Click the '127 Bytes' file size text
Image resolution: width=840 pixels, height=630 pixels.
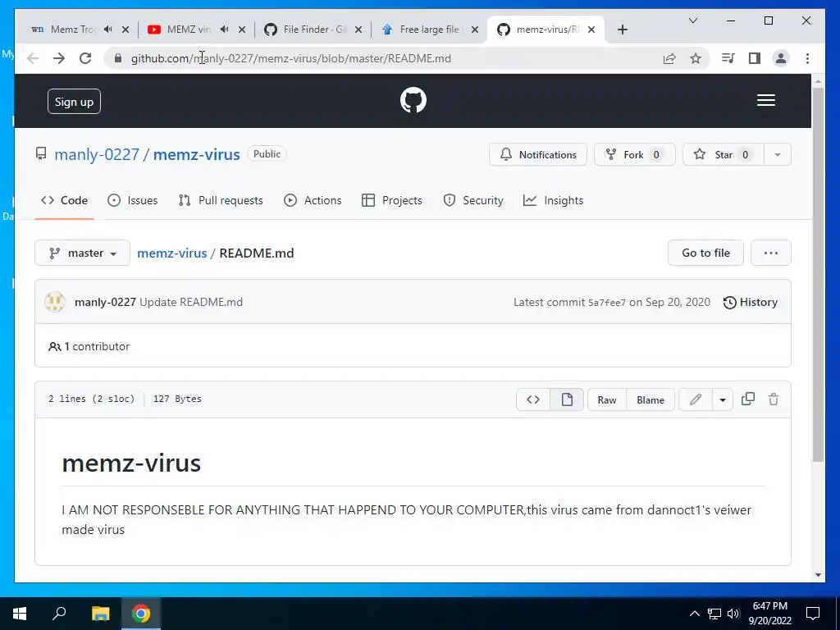177,399
